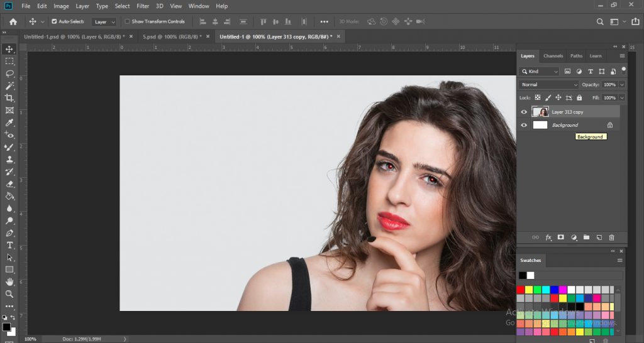Open the Filter menu

[x=143, y=6]
